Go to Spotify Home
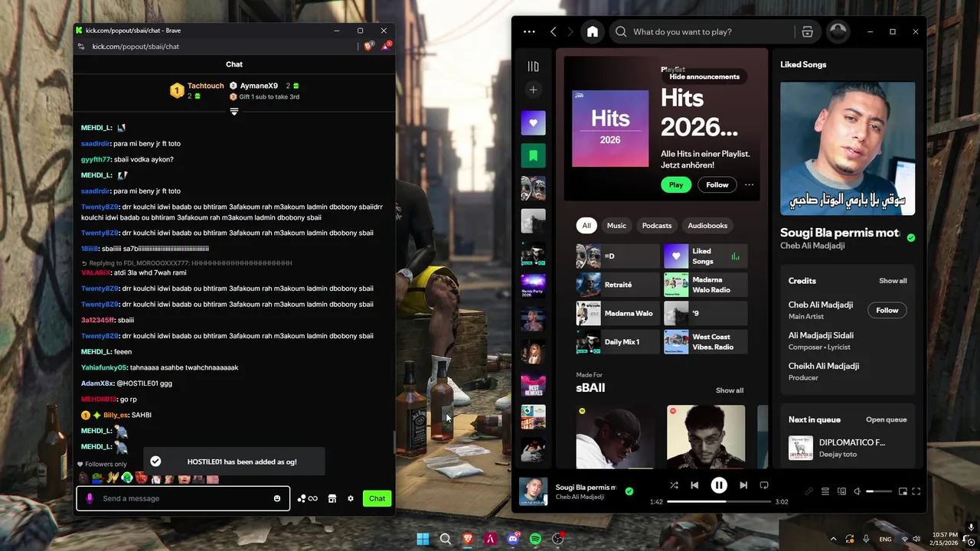 tap(592, 31)
